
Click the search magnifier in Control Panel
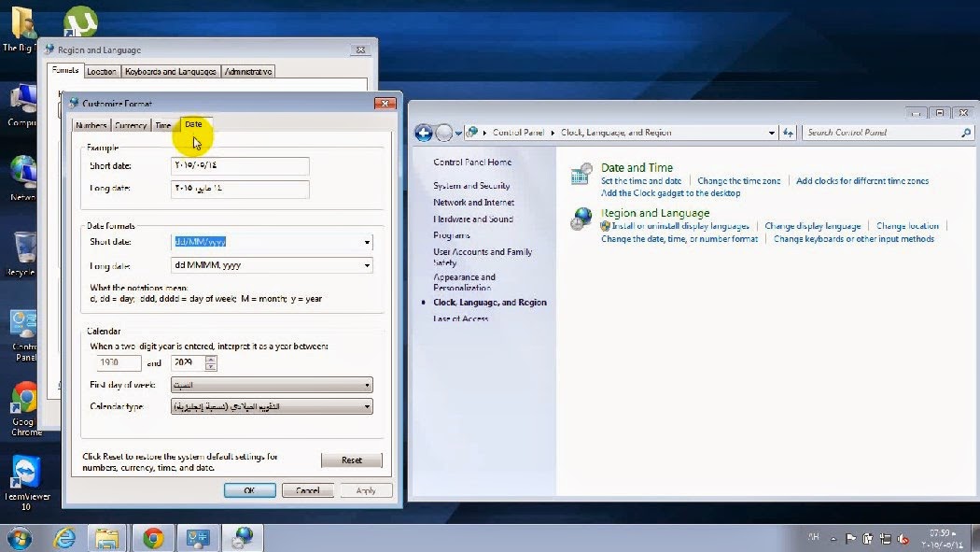point(966,133)
